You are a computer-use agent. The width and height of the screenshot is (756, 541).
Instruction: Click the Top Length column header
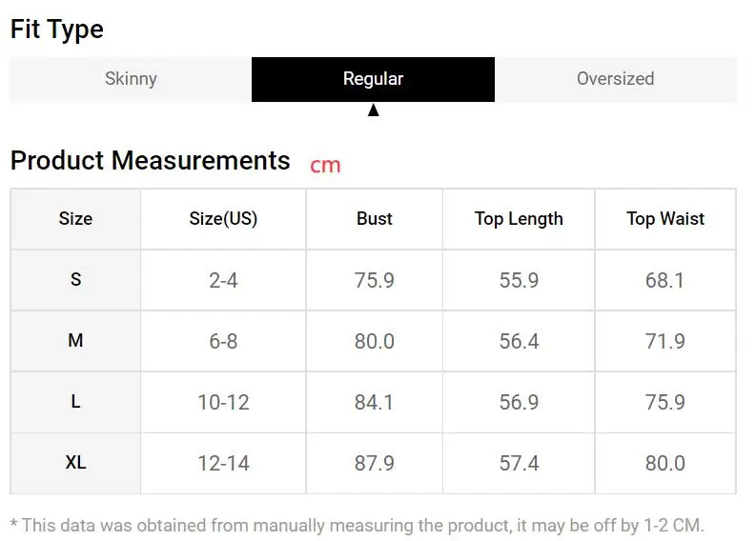click(x=519, y=219)
